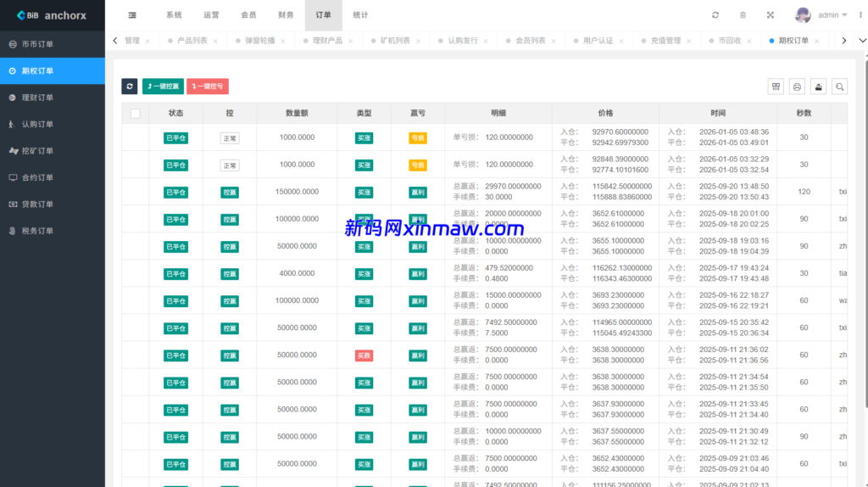The height and width of the screenshot is (487, 868).
Task: Open the admin avatar picture
Action: (803, 15)
